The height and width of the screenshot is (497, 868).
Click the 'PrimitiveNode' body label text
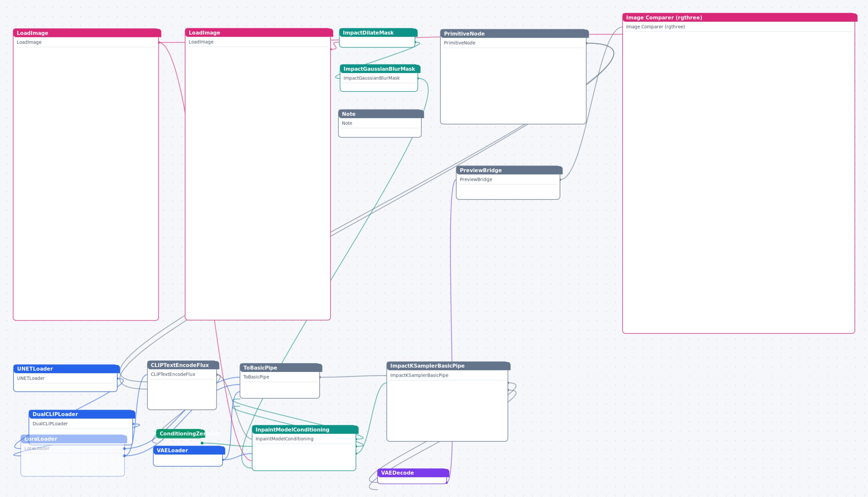[x=459, y=43]
